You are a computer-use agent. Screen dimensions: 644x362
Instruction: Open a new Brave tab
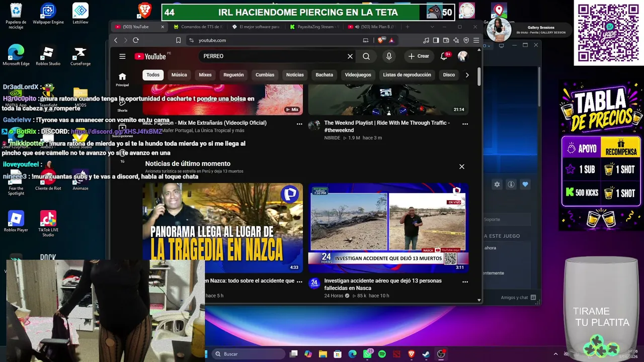(408, 27)
